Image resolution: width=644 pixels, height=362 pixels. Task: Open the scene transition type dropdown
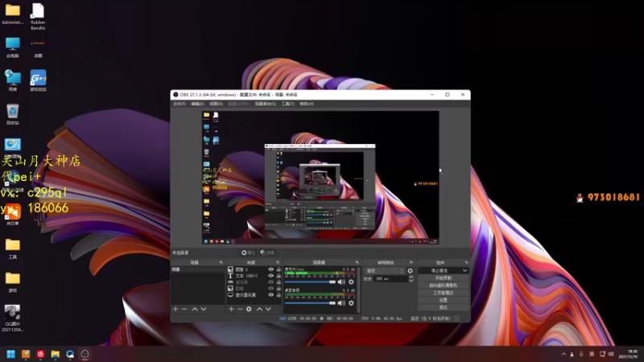[384, 271]
